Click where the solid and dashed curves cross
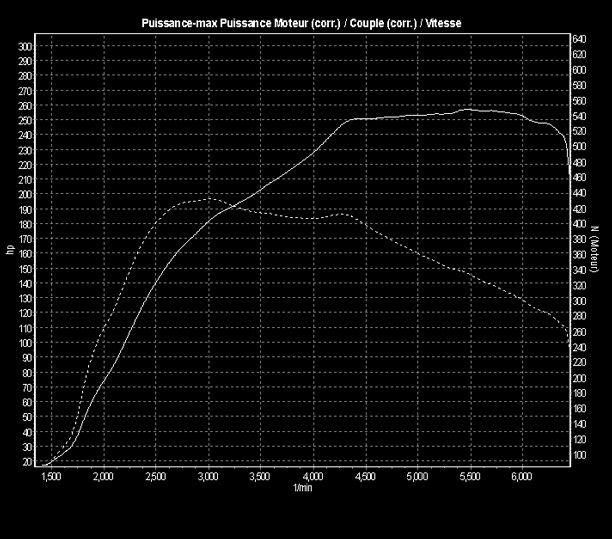 (231, 206)
